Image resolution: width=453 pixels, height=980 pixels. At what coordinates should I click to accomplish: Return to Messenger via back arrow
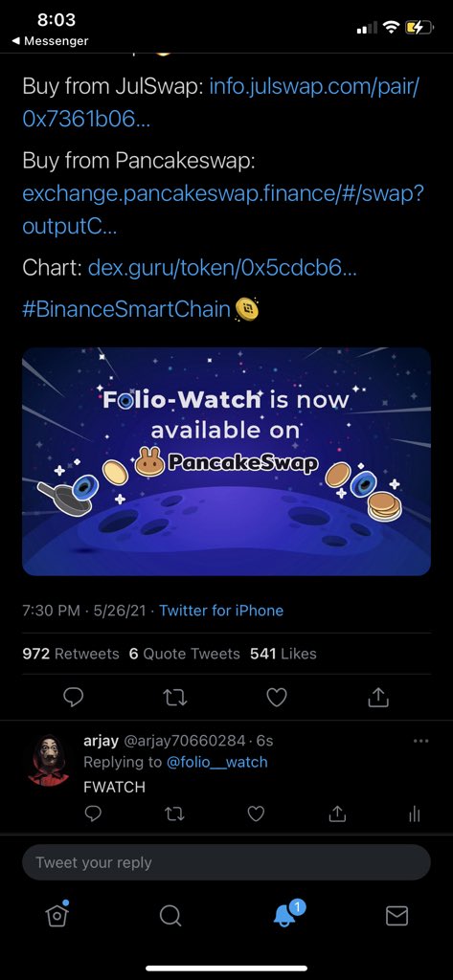click(x=50, y=41)
